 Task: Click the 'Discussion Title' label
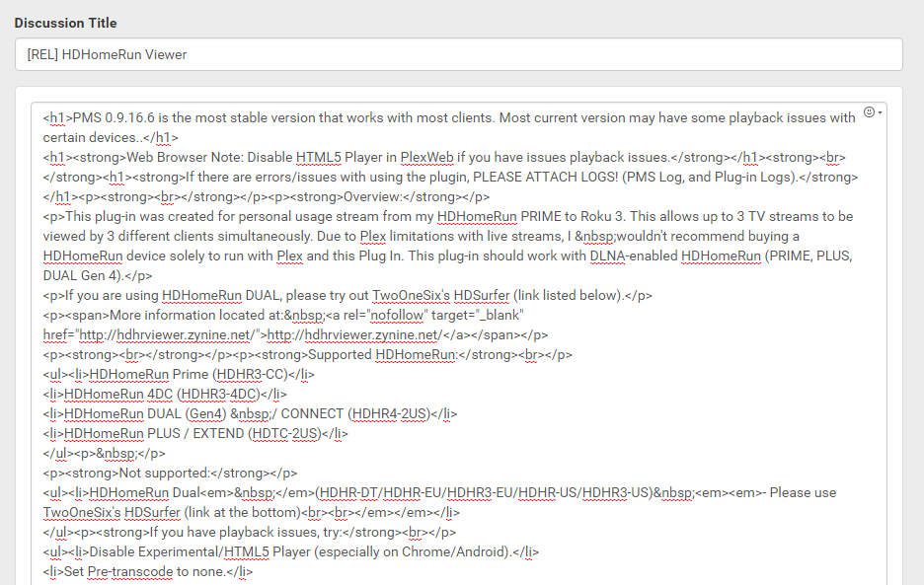point(65,23)
